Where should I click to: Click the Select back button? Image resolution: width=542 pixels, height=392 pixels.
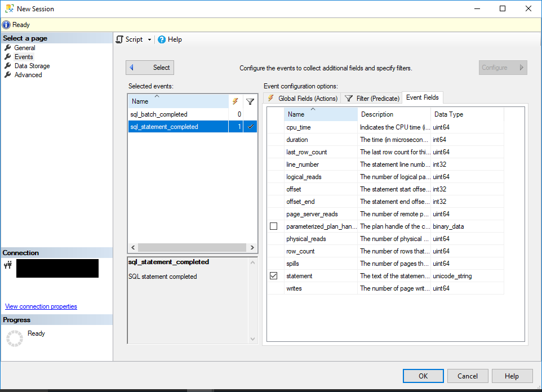149,67
